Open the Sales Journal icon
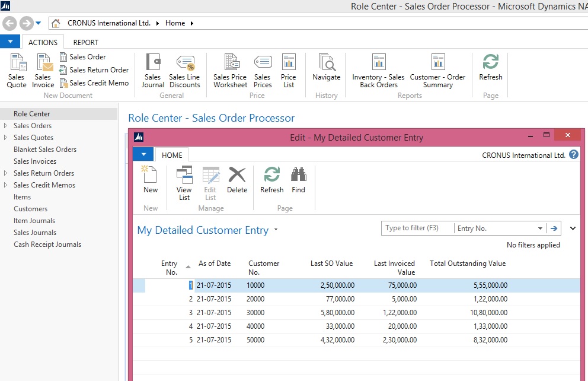The image size is (588, 381). pyautogui.click(x=153, y=70)
